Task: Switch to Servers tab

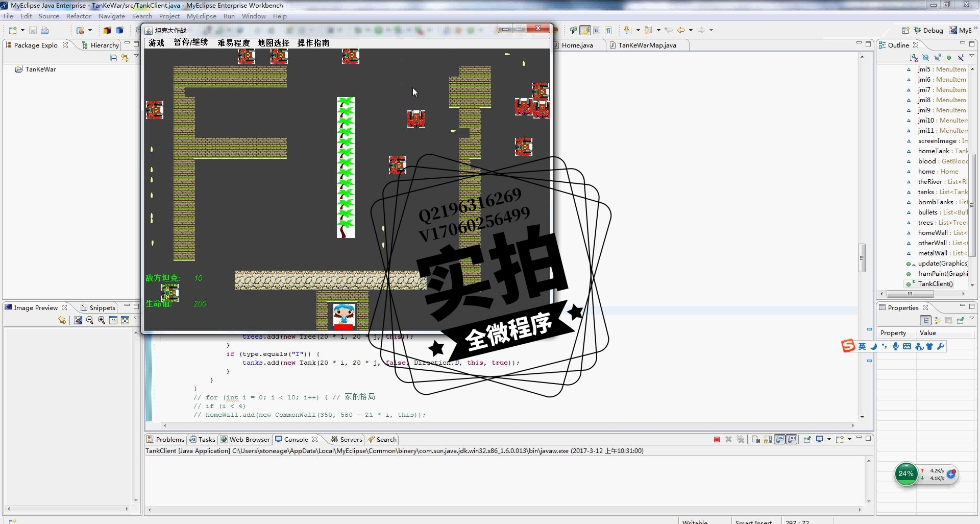Action: (x=347, y=440)
